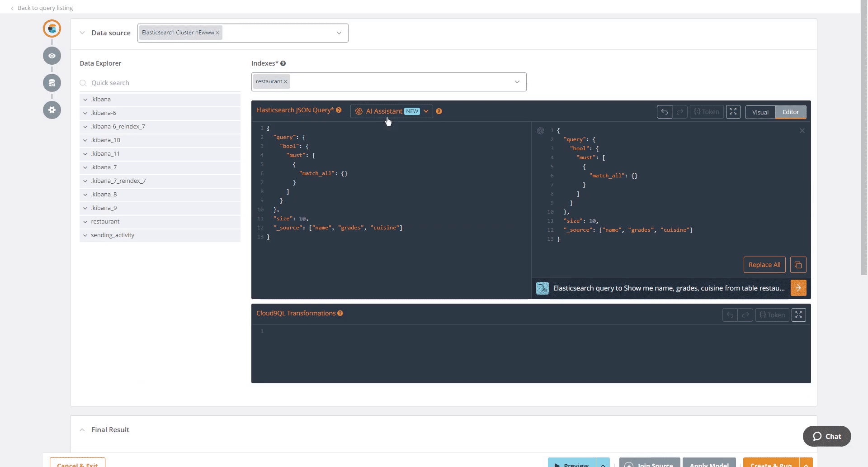Select the data transformation step icon
The image size is (868, 467).
pyautogui.click(x=52, y=83)
